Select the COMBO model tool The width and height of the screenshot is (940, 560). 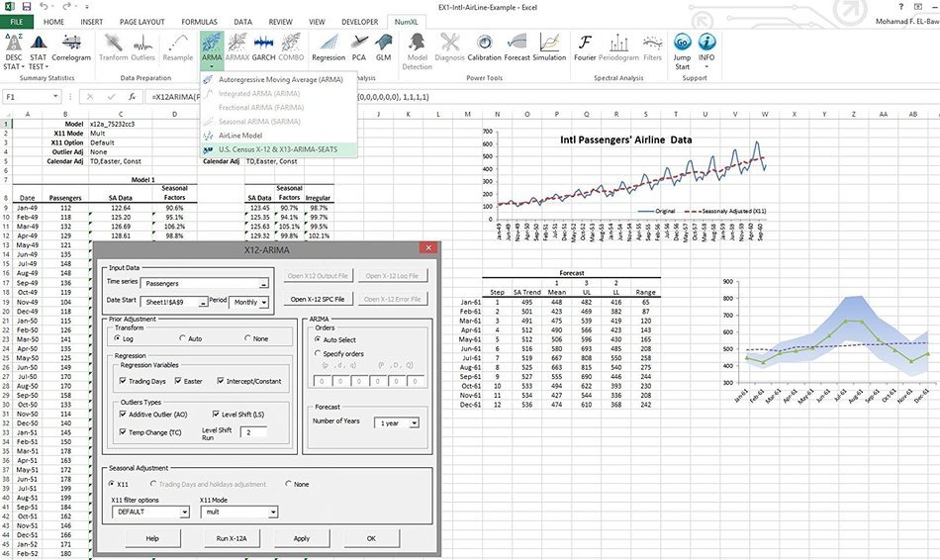[x=291, y=47]
